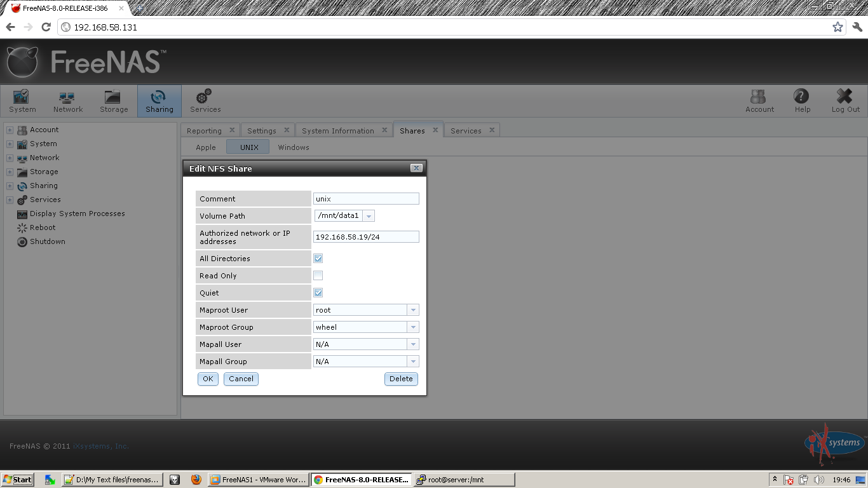This screenshot has width=868, height=488.
Task: Click OK in NFS dialog
Action: point(208,379)
